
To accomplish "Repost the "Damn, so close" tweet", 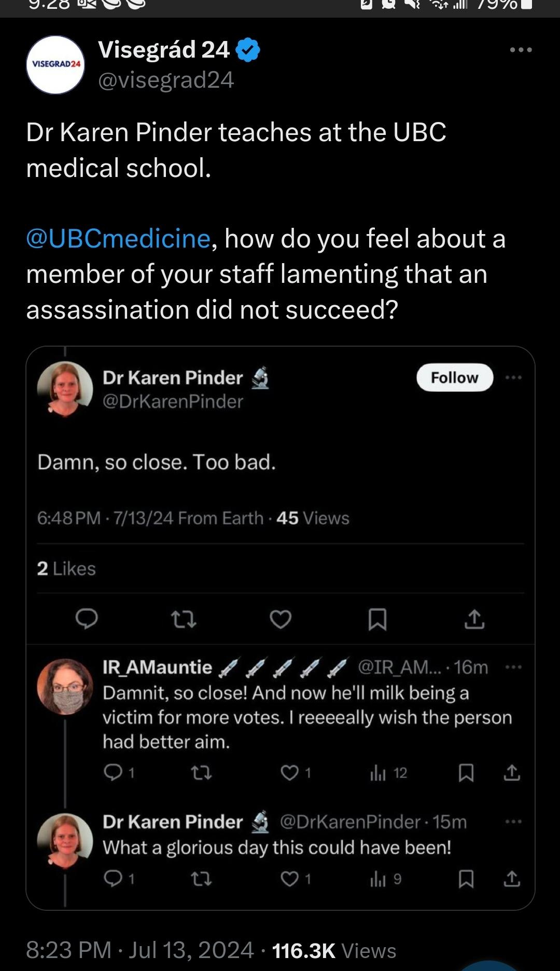I will 184,619.
